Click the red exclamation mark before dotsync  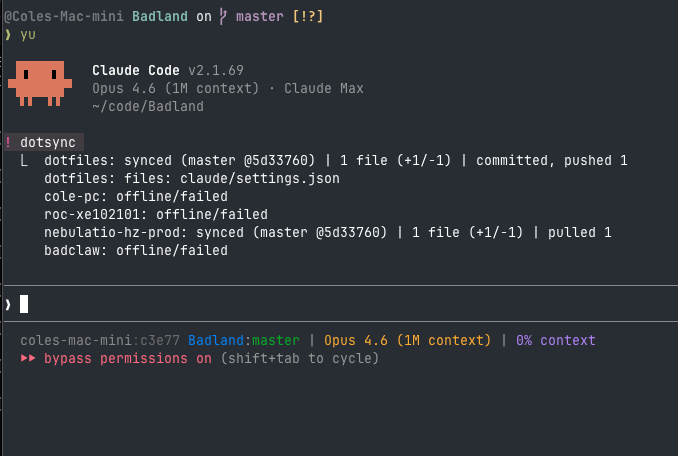[x=8, y=142]
